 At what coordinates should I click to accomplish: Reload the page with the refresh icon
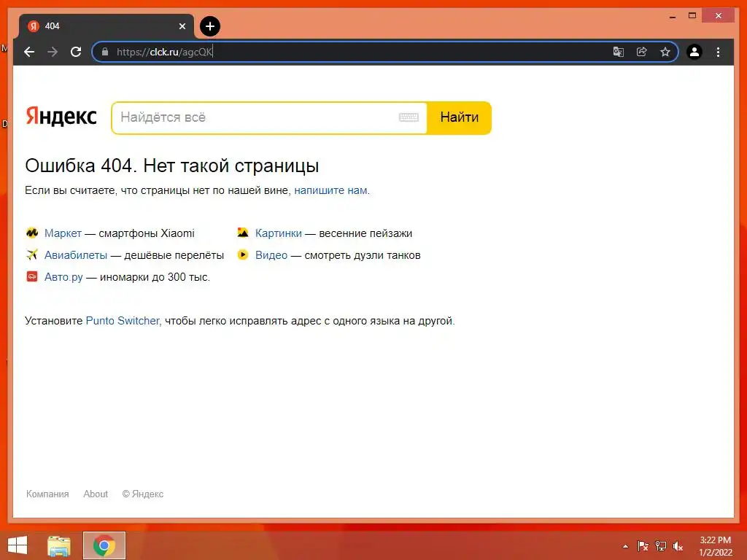[x=76, y=52]
